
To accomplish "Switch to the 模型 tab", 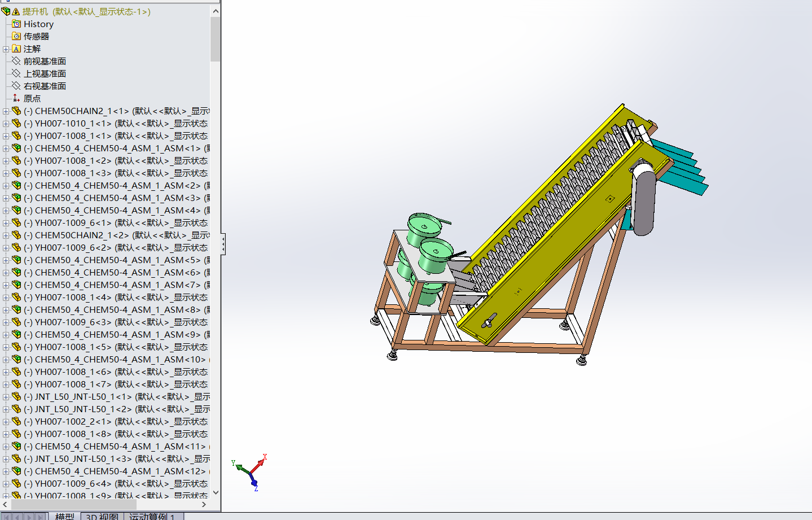I will [64, 516].
